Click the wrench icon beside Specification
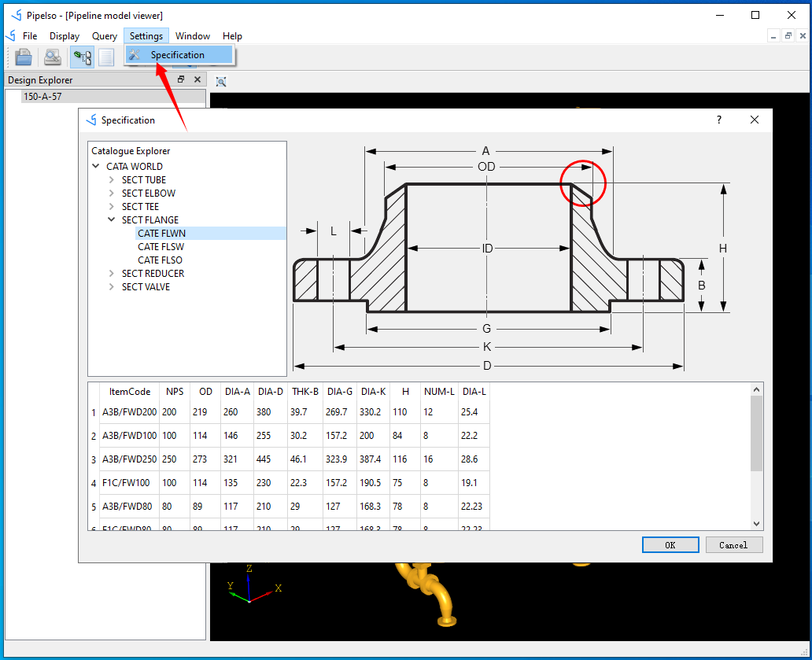This screenshot has width=812, height=660. click(x=135, y=55)
